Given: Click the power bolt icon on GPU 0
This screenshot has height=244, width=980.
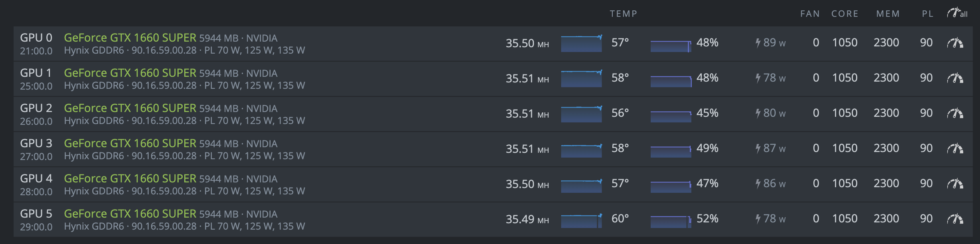Looking at the screenshot, I should coord(758,43).
